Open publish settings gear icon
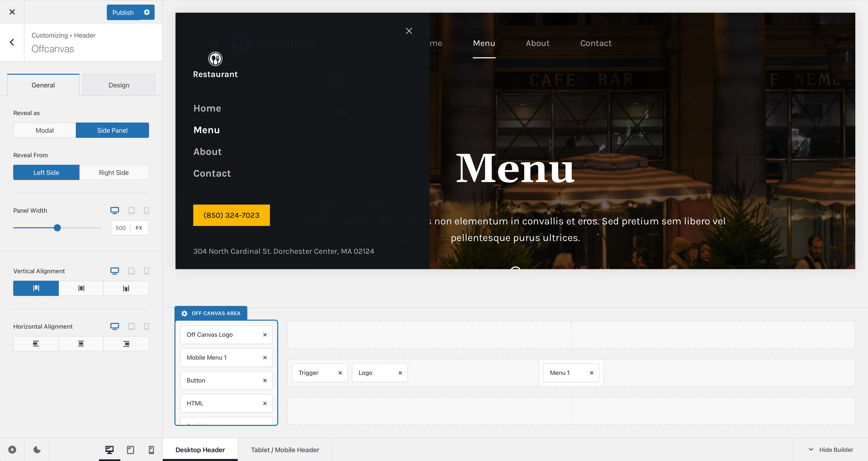Screen dimensions: 868x461 (147, 12)
